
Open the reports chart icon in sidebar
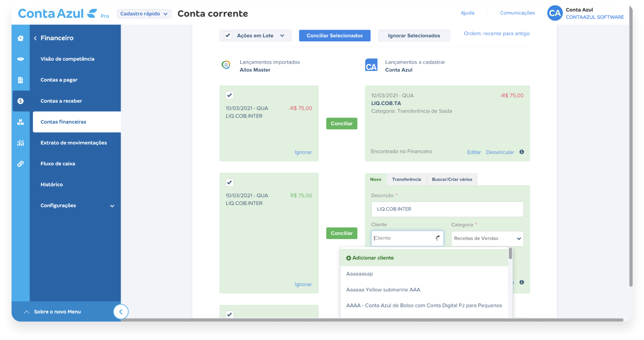20,143
